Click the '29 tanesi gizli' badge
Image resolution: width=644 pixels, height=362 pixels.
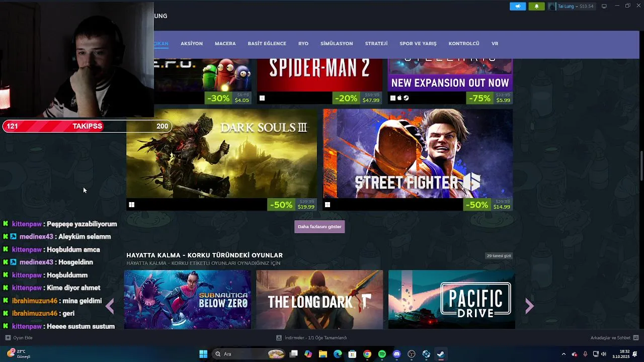(x=499, y=256)
